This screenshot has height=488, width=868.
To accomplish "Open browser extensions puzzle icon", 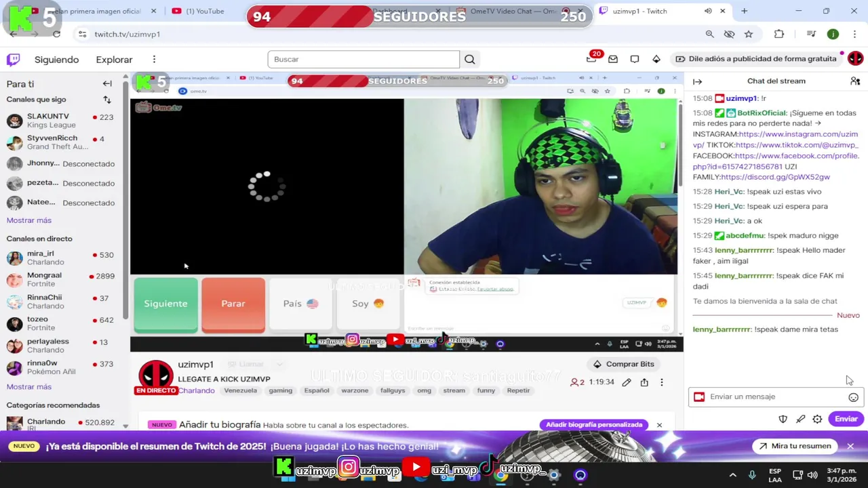I will click(x=779, y=34).
